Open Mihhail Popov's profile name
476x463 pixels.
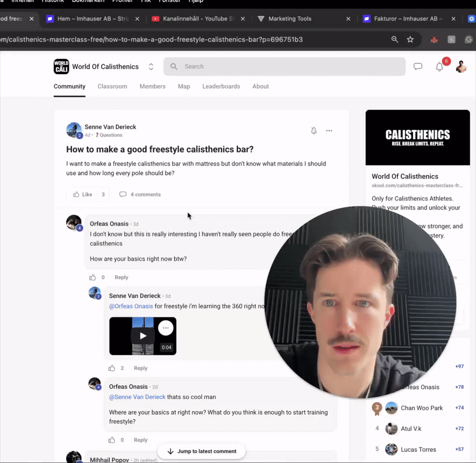pos(109,460)
